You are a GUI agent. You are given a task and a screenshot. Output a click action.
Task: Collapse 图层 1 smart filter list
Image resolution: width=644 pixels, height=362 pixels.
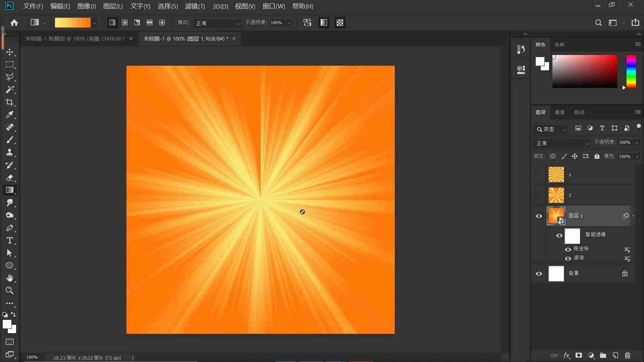pos(633,216)
